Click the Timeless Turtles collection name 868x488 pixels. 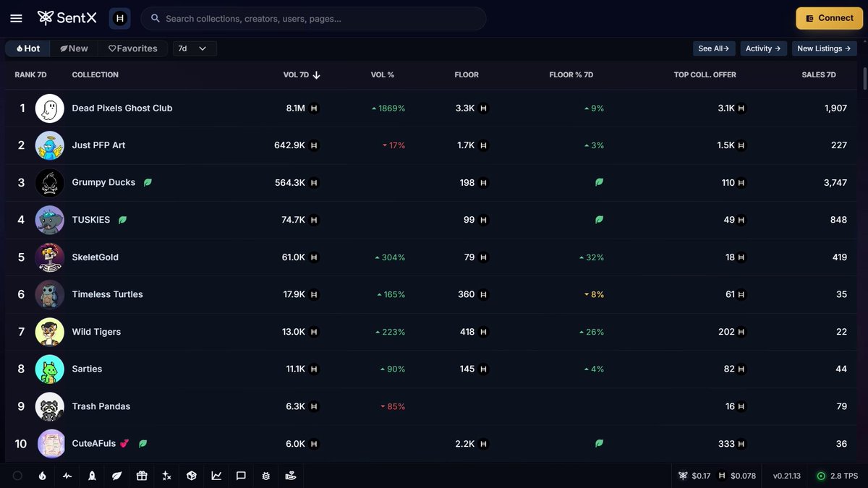coord(108,294)
